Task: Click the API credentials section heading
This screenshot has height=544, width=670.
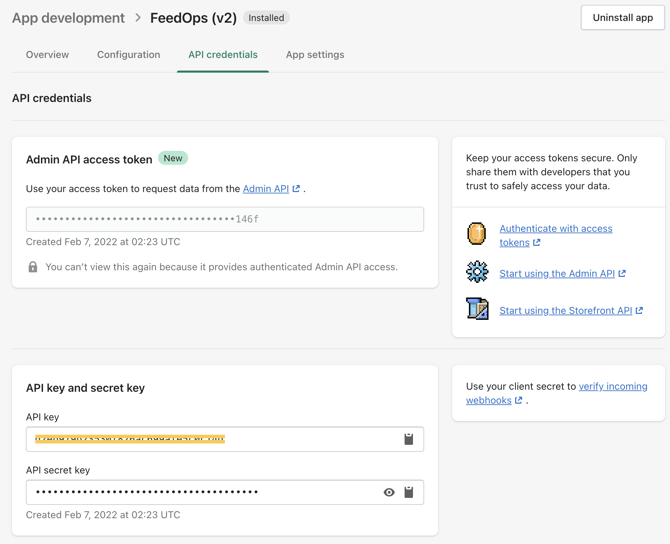Action: [x=52, y=98]
